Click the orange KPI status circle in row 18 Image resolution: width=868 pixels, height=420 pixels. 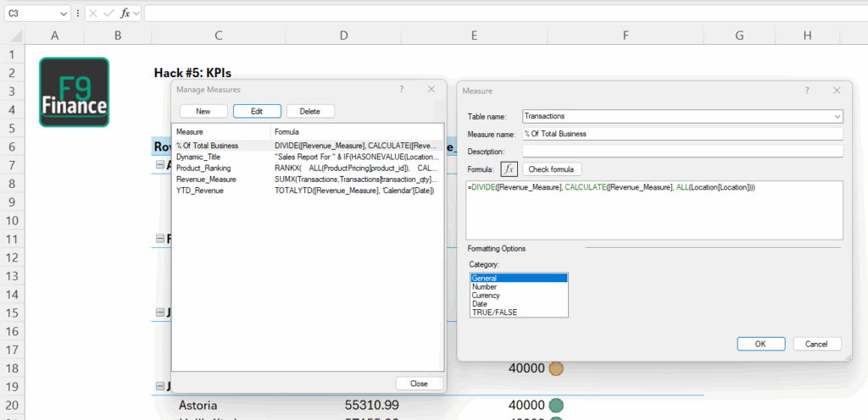click(x=556, y=368)
